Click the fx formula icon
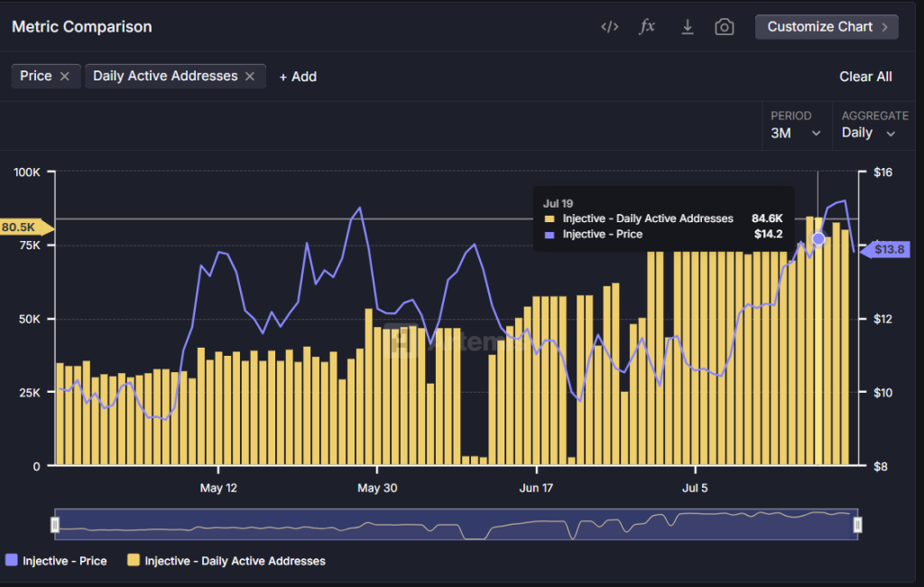Image resolution: width=924 pixels, height=587 pixels. tap(647, 27)
